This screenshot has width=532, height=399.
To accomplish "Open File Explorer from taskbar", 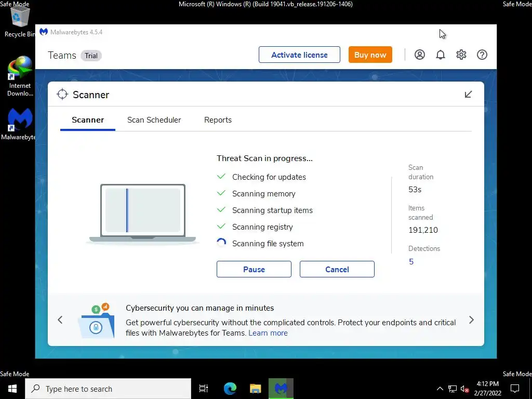I will pyautogui.click(x=256, y=389).
